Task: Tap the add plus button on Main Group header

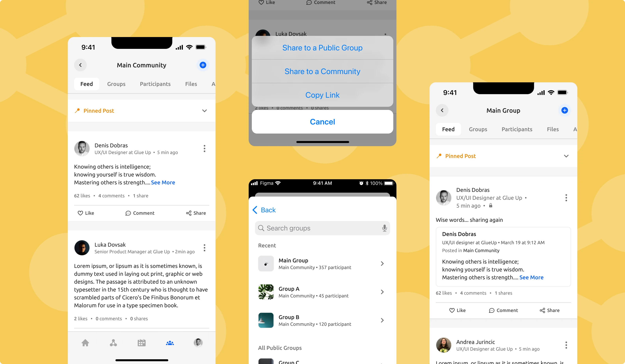Action: coord(564,110)
